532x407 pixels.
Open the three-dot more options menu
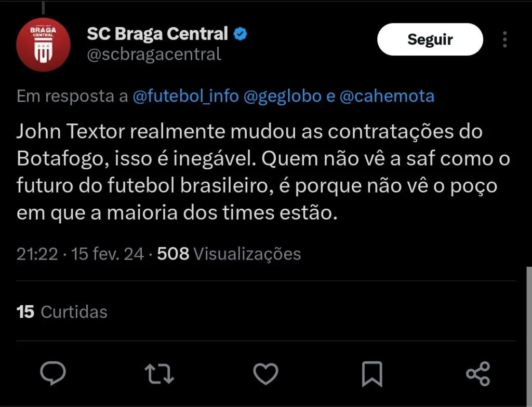click(x=505, y=40)
